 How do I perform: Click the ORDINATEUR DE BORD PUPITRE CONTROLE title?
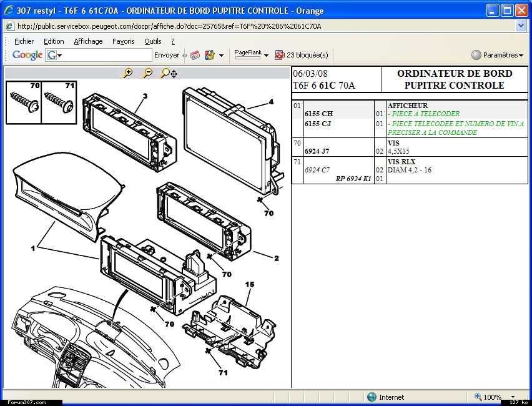455,79
